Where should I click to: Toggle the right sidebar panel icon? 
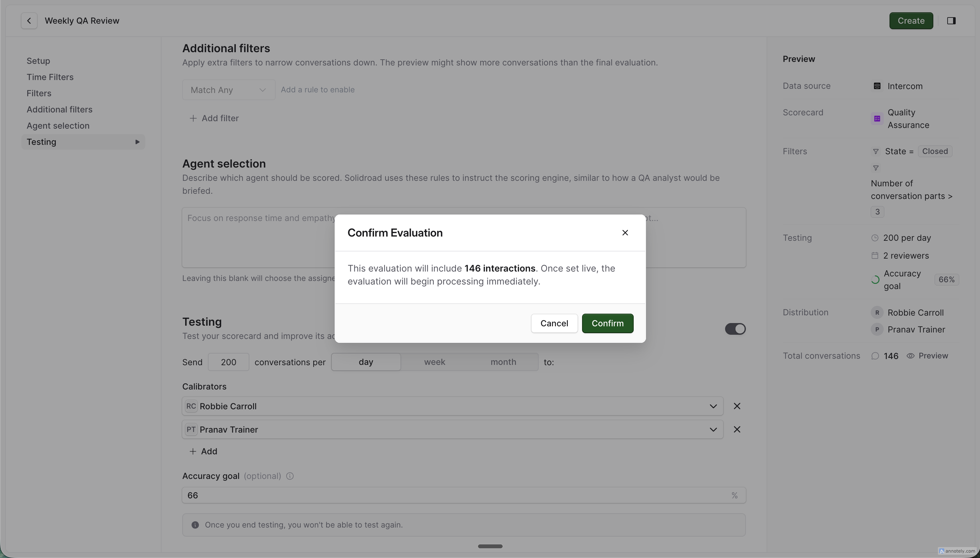pos(951,21)
